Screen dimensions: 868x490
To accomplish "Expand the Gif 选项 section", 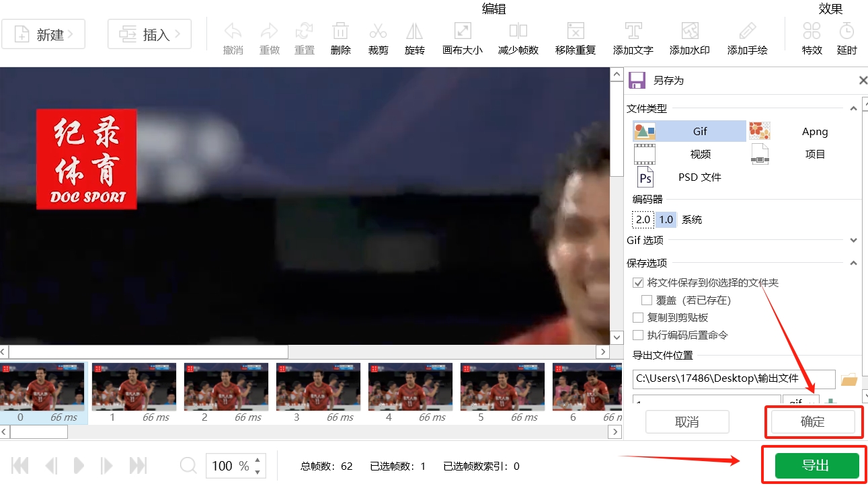I will [x=854, y=241].
